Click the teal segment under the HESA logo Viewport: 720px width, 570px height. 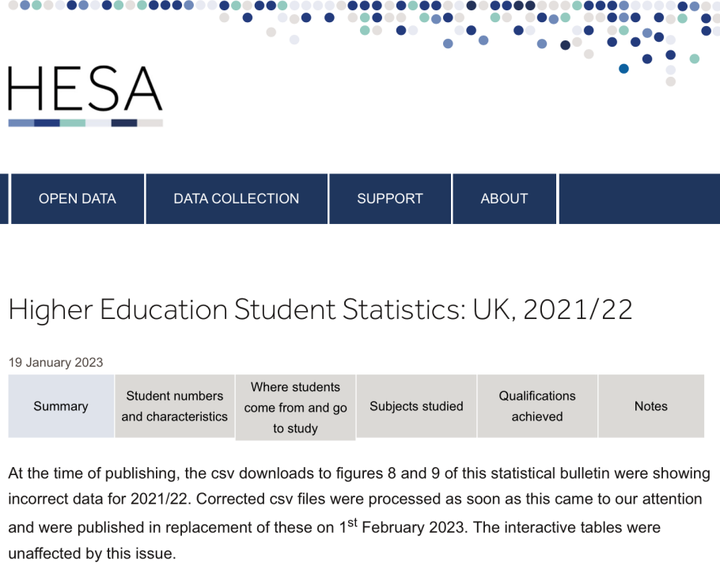(73, 123)
